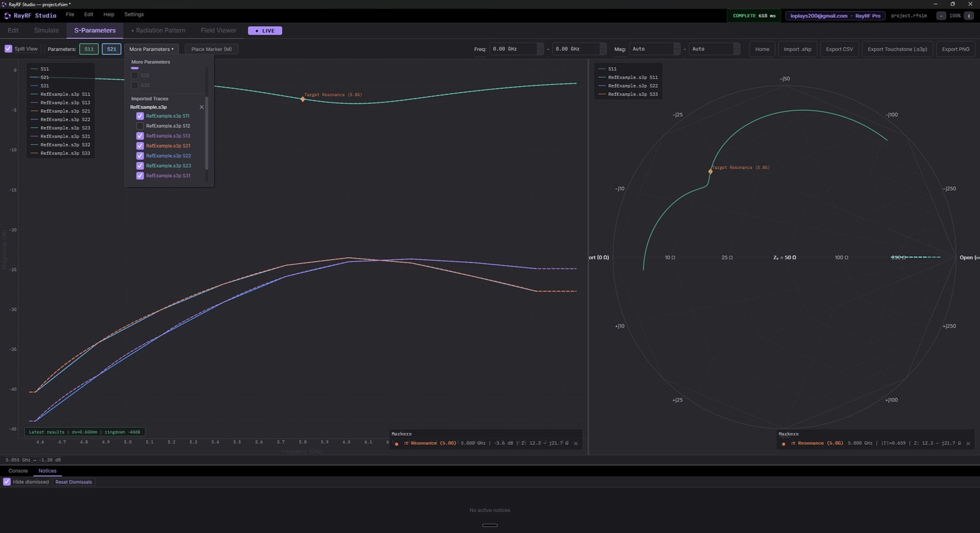The height and width of the screenshot is (533, 980).
Task: Switch to the Edit tab
Action: (13, 31)
